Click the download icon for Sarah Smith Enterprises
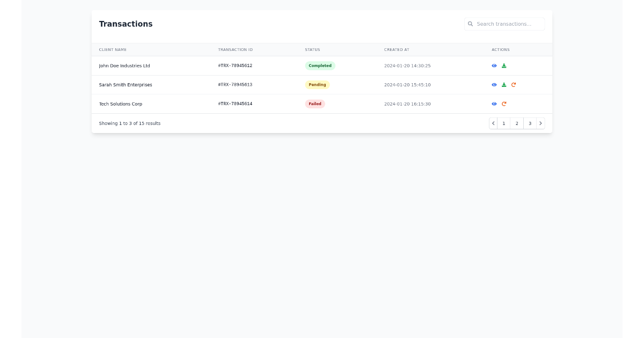Viewport: 644px width, 338px height. click(x=504, y=84)
